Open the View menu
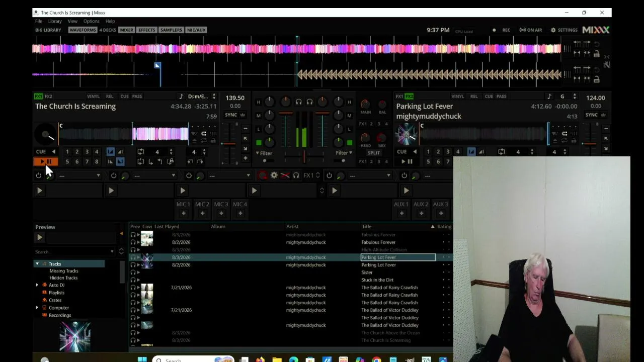This screenshot has width=644, height=362. tap(72, 21)
